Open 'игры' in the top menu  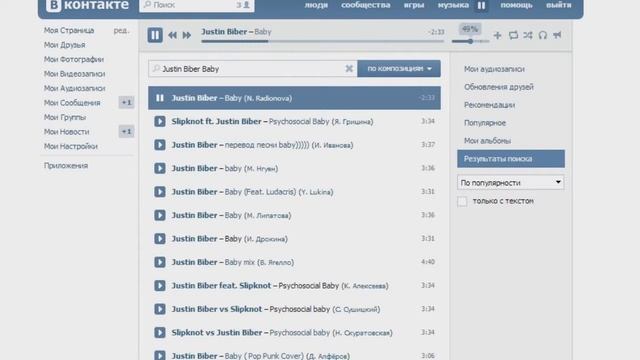pyautogui.click(x=414, y=5)
